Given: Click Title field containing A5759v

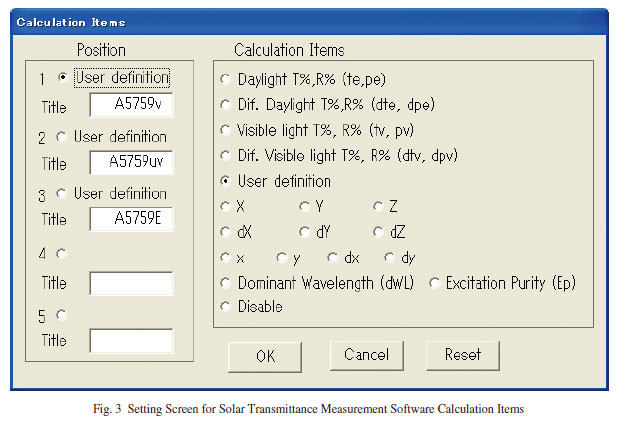Looking at the screenshot, I should tap(131, 105).
